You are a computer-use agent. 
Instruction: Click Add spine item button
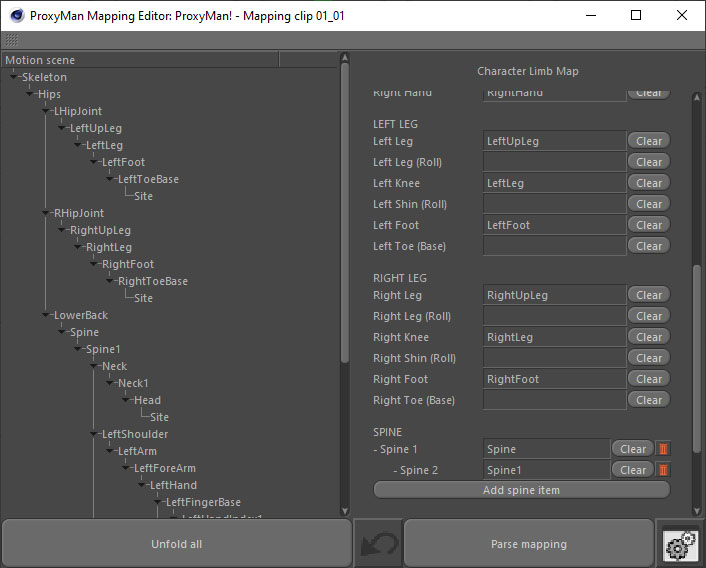[x=521, y=490]
